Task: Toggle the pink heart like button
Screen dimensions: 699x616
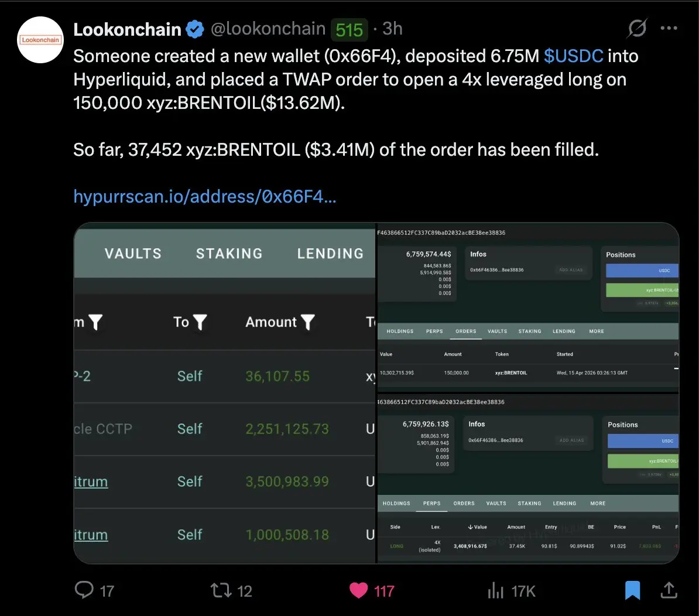Action: click(359, 590)
